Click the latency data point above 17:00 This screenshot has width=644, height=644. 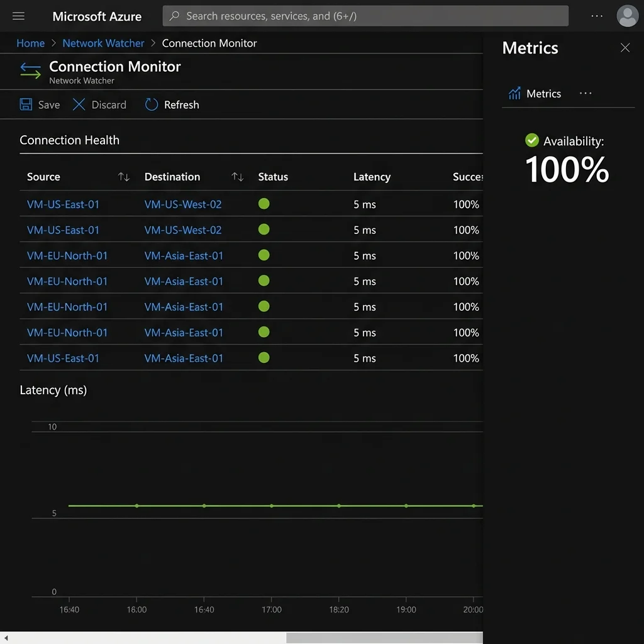click(272, 506)
